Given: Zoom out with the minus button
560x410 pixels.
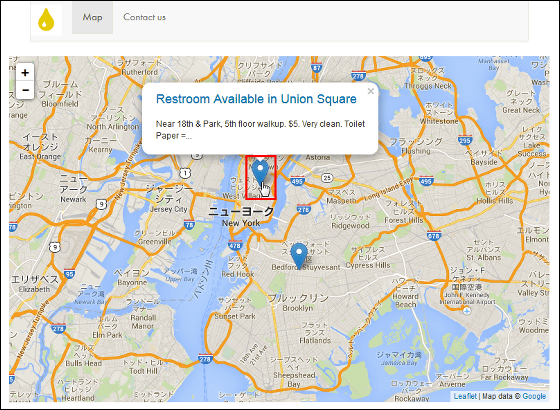Looking at the screenshot, I should pyautogui.click(x=25, y=90).
